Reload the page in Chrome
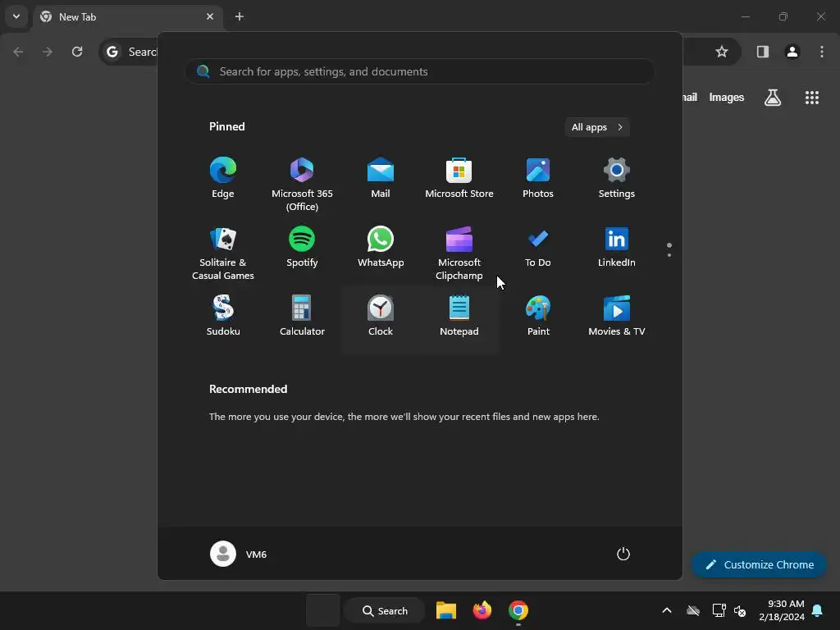The image size is (840, 630). [77, 52]
